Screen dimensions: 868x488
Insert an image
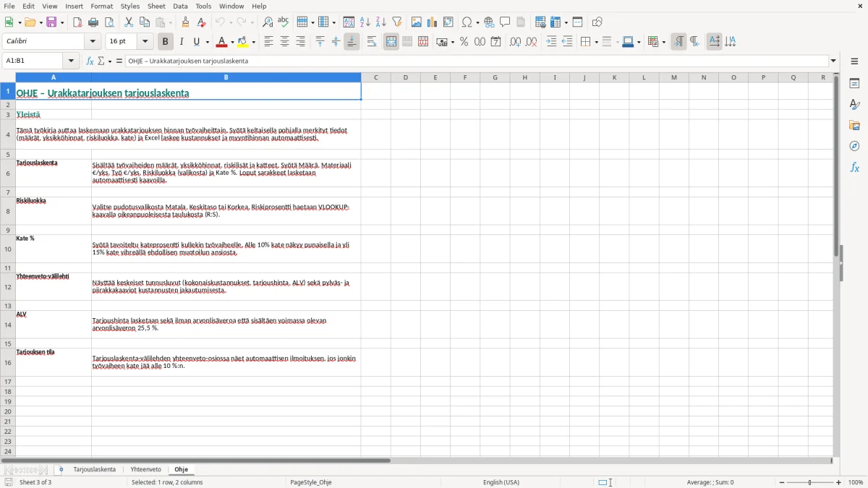point(417,22)
